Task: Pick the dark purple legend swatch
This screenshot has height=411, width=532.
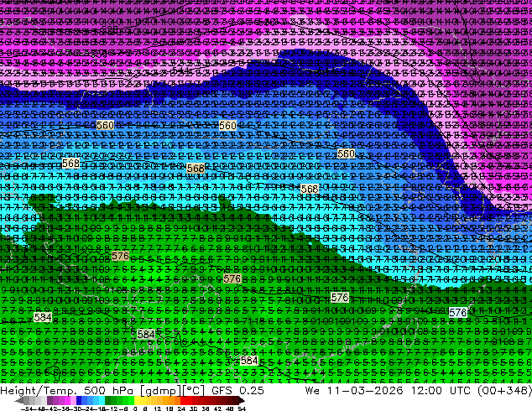Action: click(50, 400)
